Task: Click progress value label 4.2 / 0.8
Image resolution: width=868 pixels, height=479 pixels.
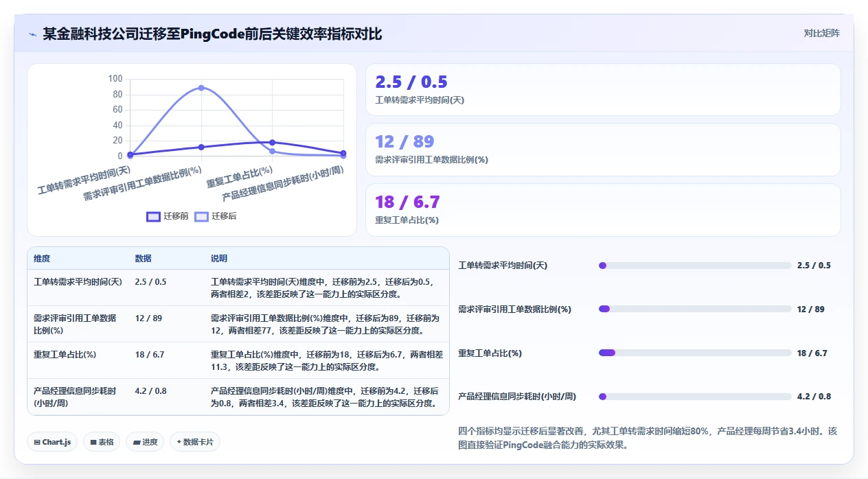Action: click(x=814, y=397)
